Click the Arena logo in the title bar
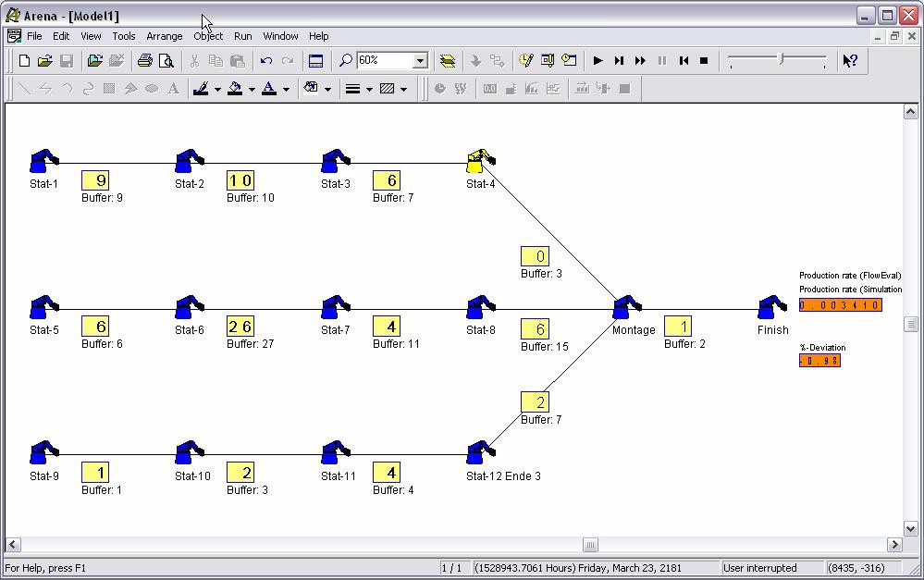This screenshot has width=924, height=580. [13, 15]
